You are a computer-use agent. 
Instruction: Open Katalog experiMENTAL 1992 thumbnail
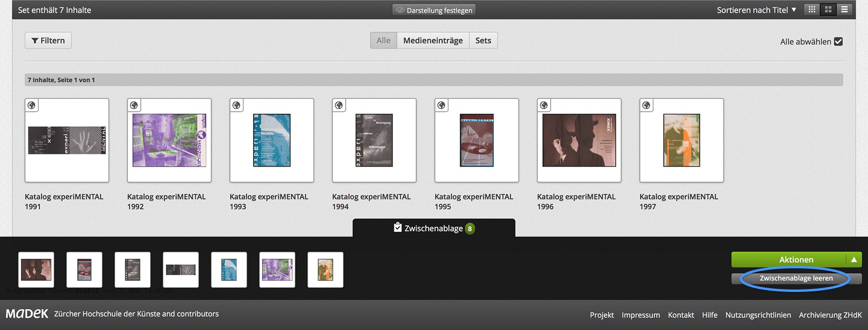[169, 140]
